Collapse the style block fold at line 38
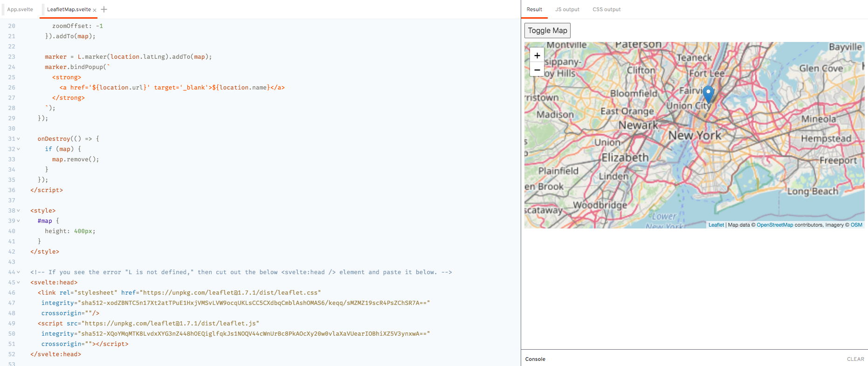Image resolution: width=868 pixels, height=366 pixels. point(18,211)
